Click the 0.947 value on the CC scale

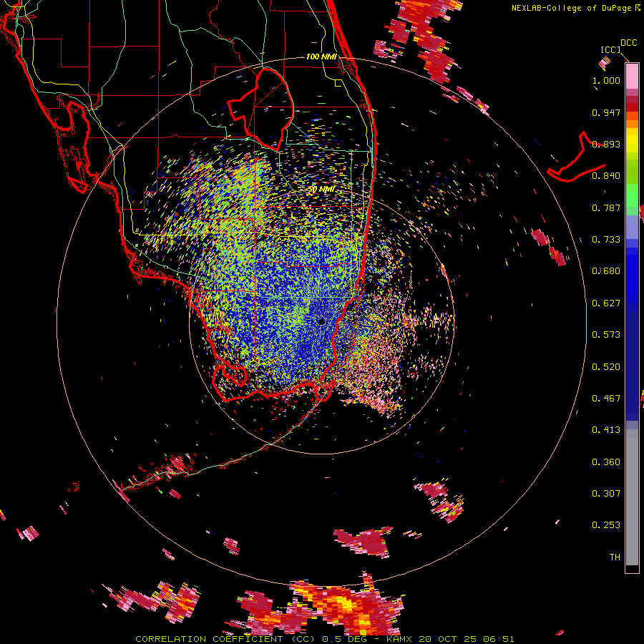(x=606, y=112)
